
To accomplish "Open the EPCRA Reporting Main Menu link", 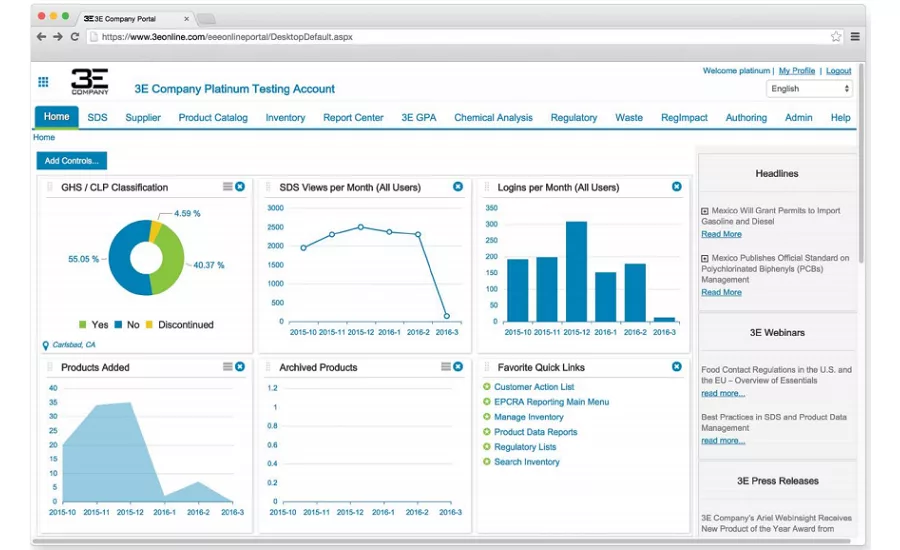I will [x=551, y=402].
